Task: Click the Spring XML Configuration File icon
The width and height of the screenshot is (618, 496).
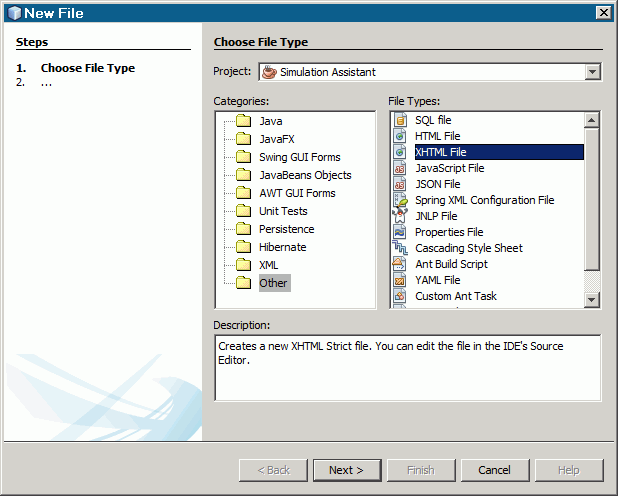Action: pos(400,200)
